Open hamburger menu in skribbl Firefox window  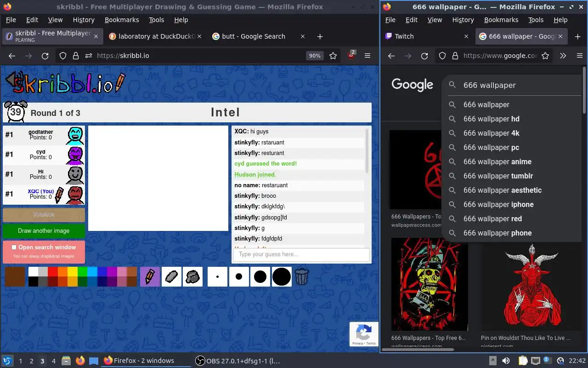click(367, 56)
